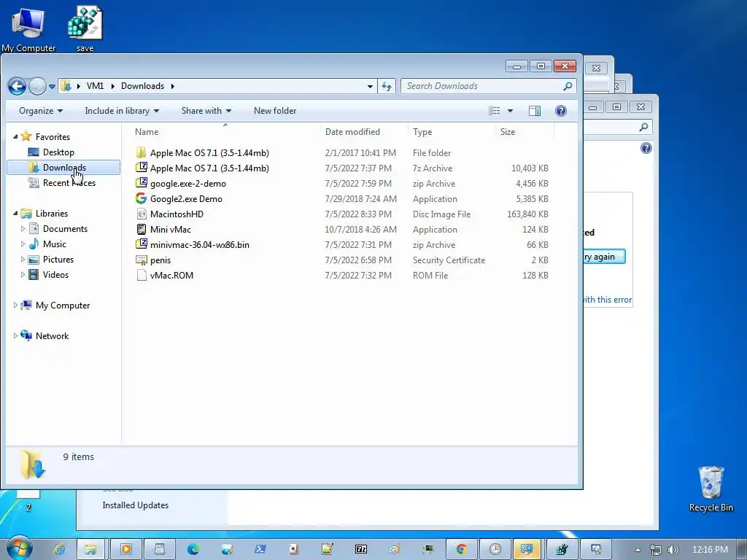Click the 'ROM File' type cell
This screenshot has width=747, height=560.
(x=430, y=275)
